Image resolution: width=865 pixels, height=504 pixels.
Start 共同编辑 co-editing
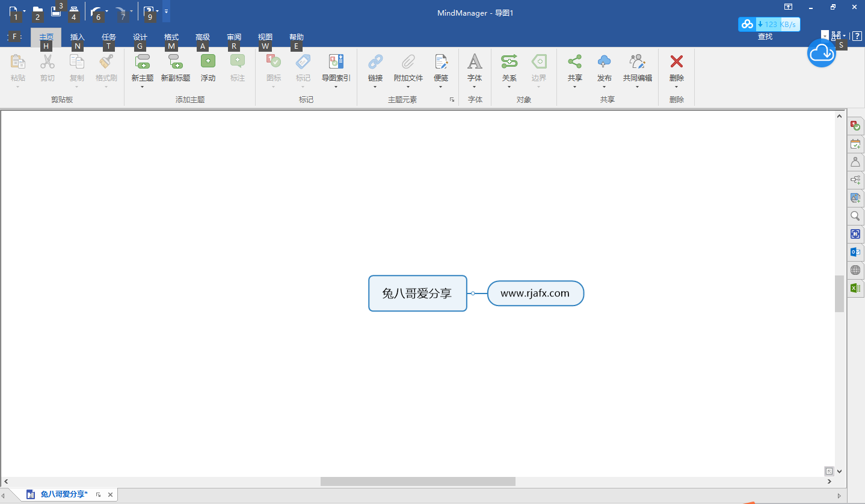[x=636, y=68]
